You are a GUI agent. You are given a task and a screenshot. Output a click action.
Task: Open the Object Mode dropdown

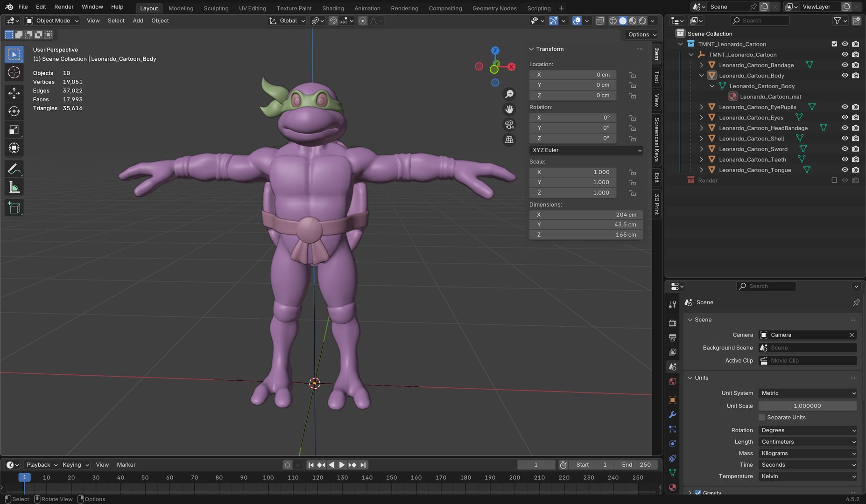(52, 21)
